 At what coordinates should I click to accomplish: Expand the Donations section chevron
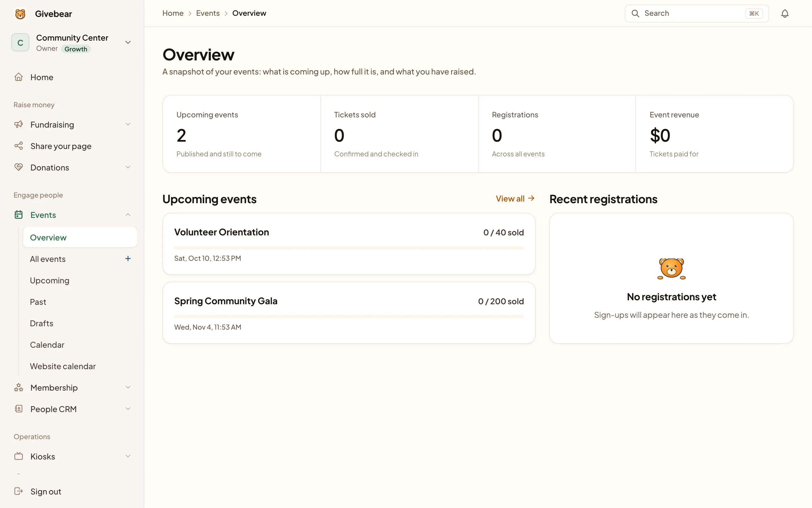tap(128, 167)
